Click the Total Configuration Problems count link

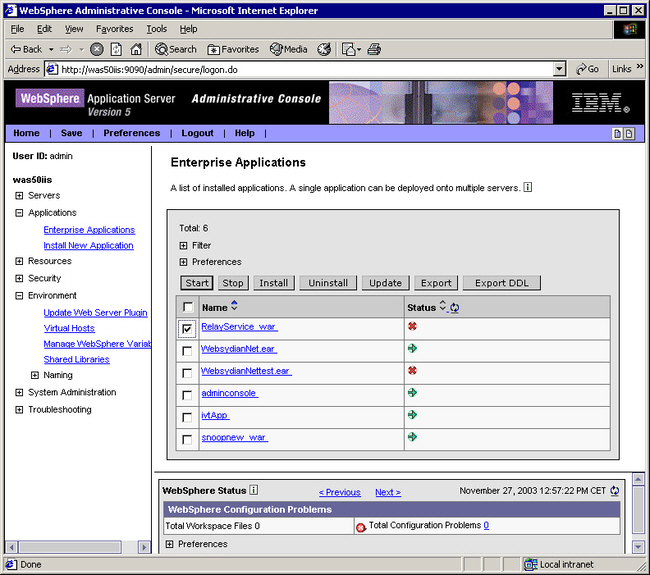[x=486, y=525]
